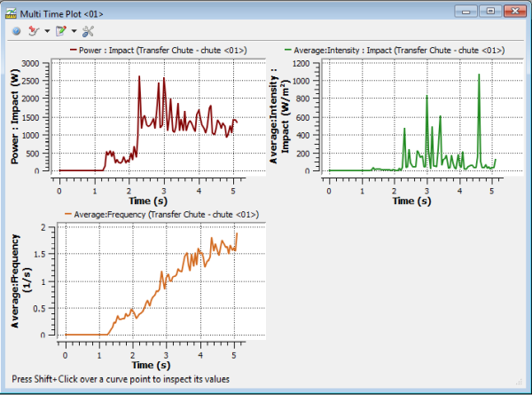The width and height of the screenshot is (532, 395).
Task: Click the red curve plot icon
Action: coord(34,30)
